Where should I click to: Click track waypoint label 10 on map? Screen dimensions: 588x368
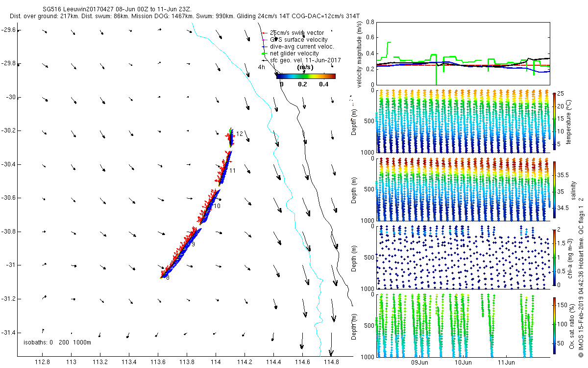pyautogui.click(x=217, y=206)
